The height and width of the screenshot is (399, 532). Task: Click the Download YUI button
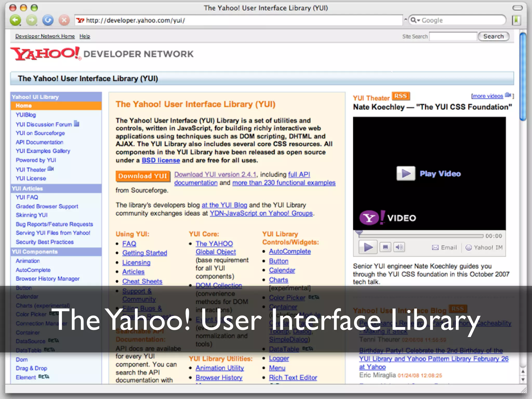(x=143, y=176)
